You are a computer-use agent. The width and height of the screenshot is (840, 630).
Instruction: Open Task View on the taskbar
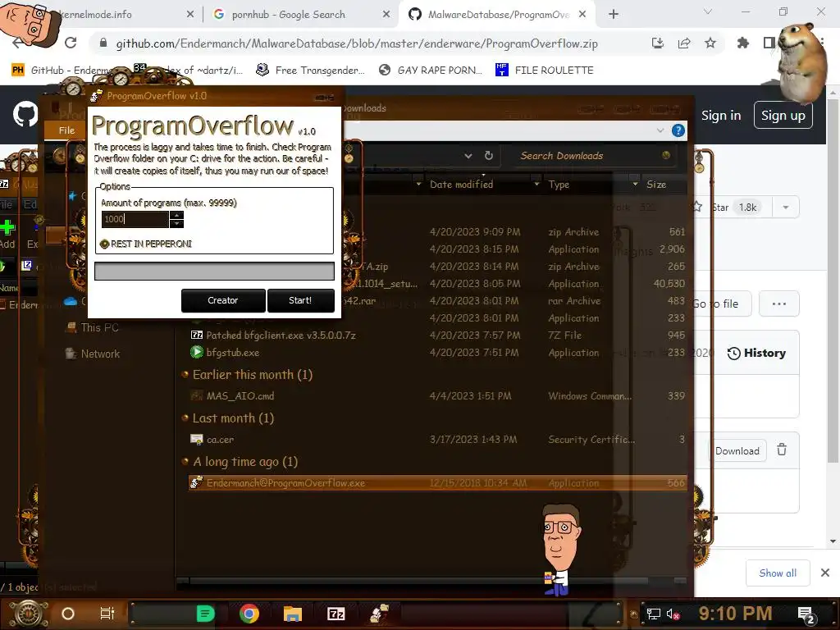(x=107, y=614)
